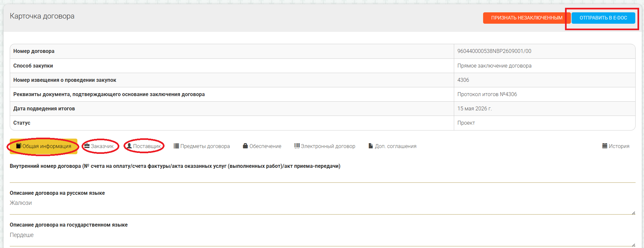Viewport: 644px width, 248px height.
Task: Click the list icon beside Предметы договора
Action: [x=176, y=146]
